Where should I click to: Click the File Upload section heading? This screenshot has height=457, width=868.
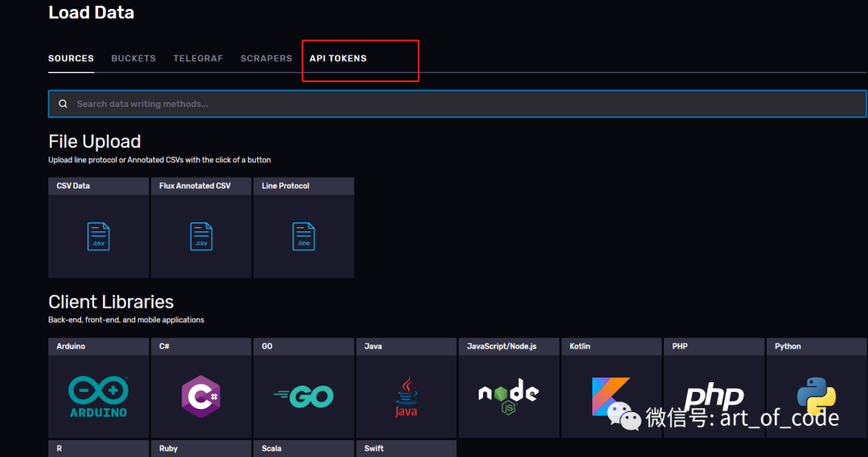tap(95, 141)
